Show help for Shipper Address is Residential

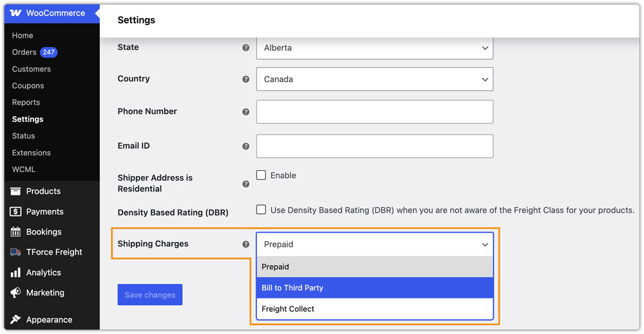point(245,184)
